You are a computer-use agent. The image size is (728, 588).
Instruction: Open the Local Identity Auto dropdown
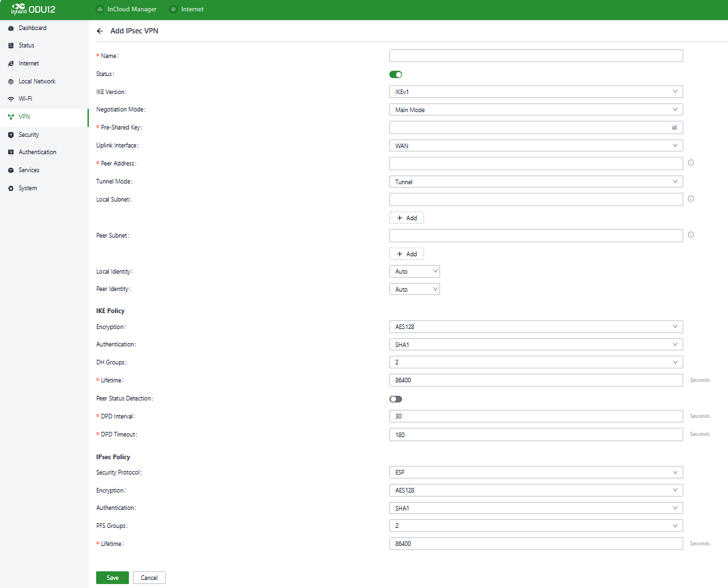(414, 271)
